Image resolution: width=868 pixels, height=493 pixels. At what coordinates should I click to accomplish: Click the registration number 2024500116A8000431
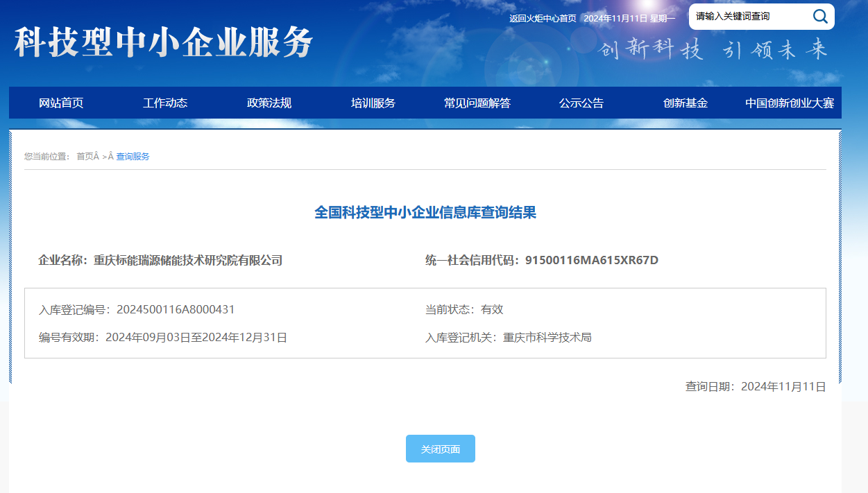(x=176, y=310)
